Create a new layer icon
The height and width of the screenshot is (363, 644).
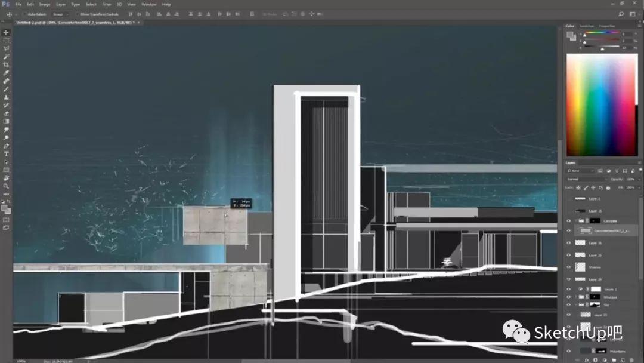tap(623, 360)
